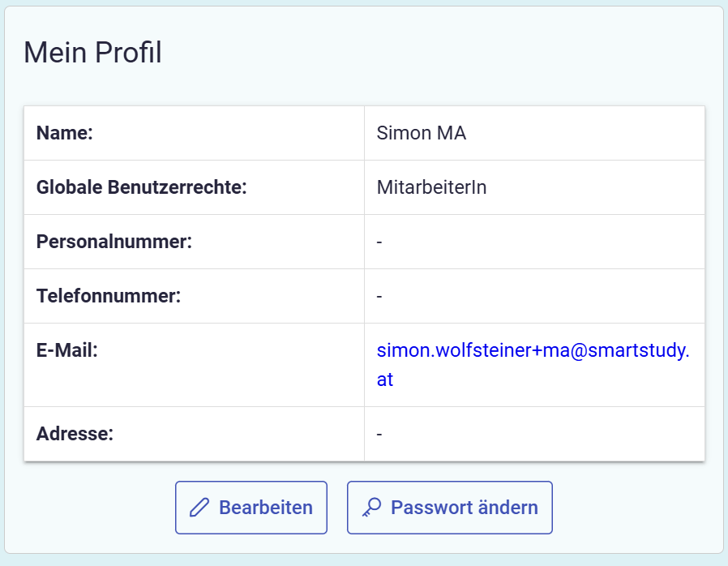Select the Adresse: label cell
Image resolution: width=728 pixels, height=566 pixels.
(x=75, y=434)
